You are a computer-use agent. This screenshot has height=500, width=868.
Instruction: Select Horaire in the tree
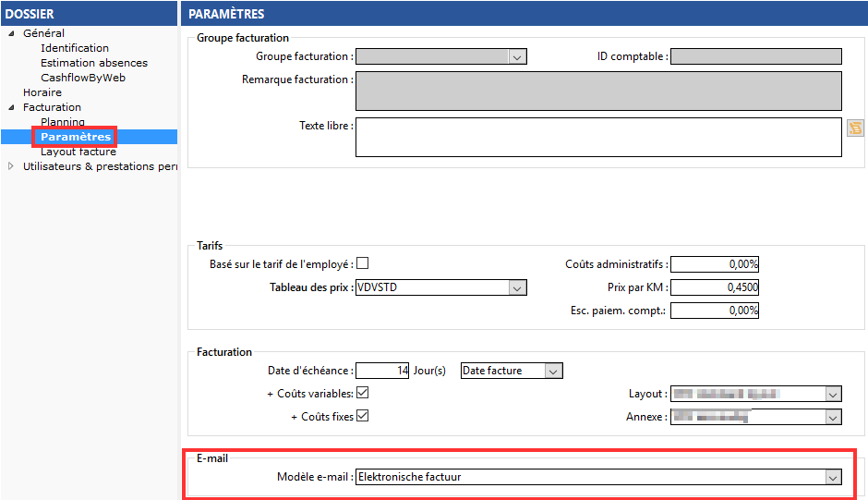[42, 92]
